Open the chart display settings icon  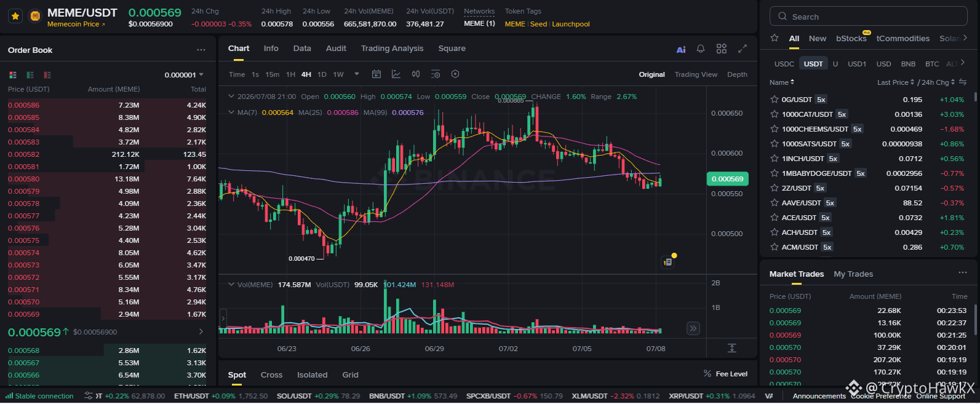[x=436, y=74]
